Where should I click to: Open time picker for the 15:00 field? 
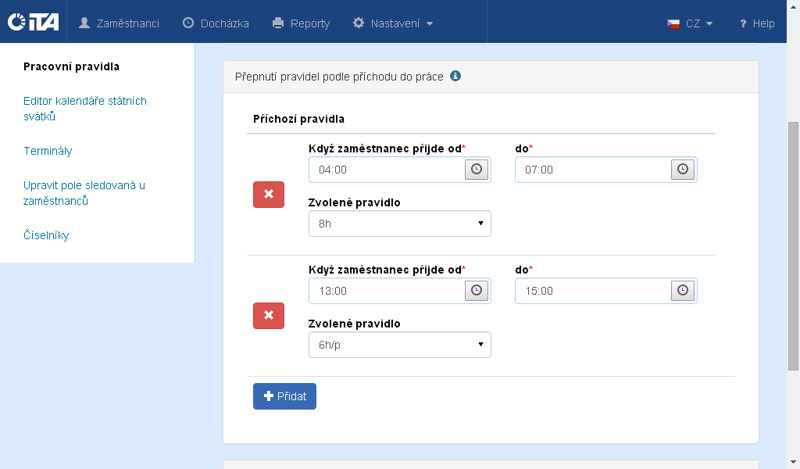point(683,290)
